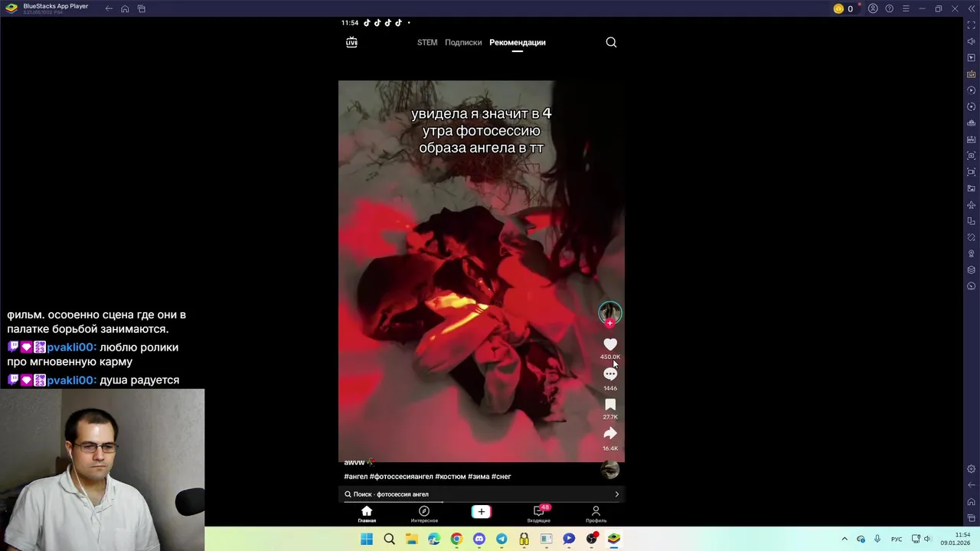Open BlueStacks FPS display icon
Screen dimensions: 980x551
(x=971, y=139)
